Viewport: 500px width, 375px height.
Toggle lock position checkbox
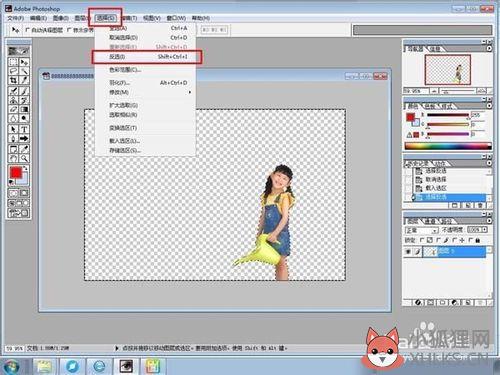coord(455,240)
